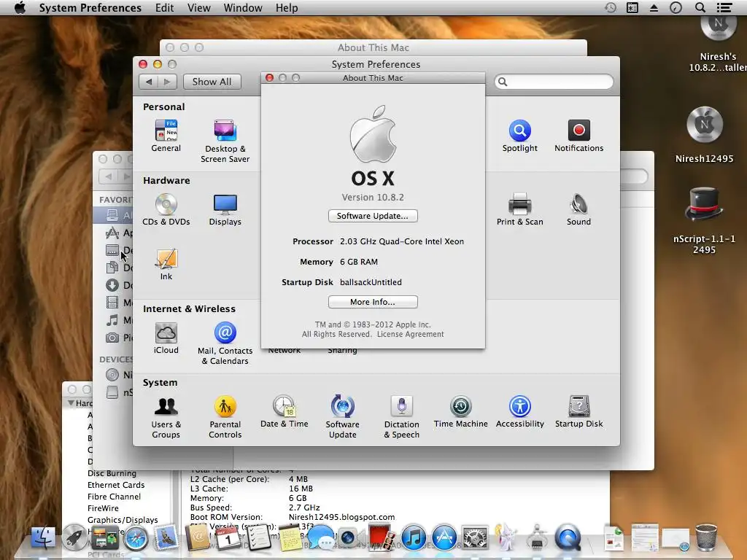Click Spotlight magnifier in menu bar

700,7
